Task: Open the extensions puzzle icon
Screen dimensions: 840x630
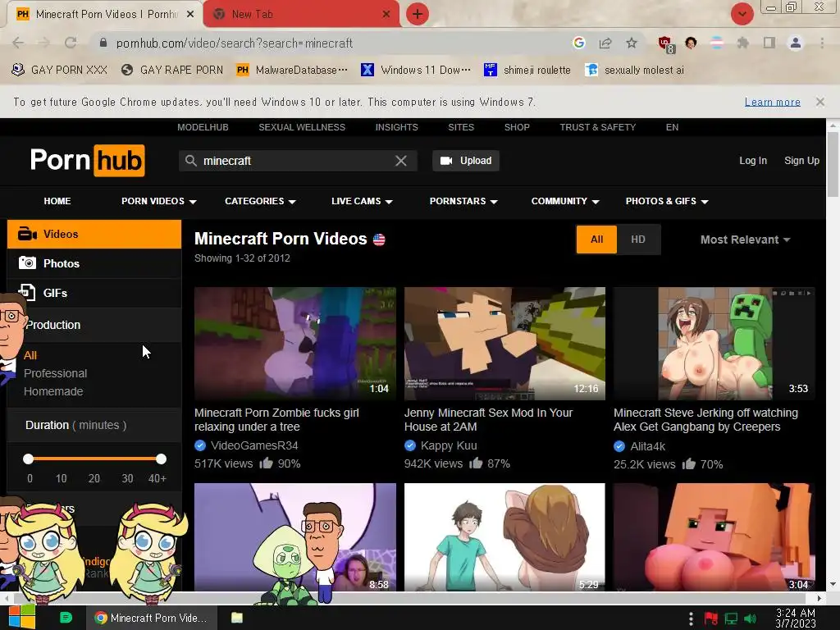Action: (743, 43)
